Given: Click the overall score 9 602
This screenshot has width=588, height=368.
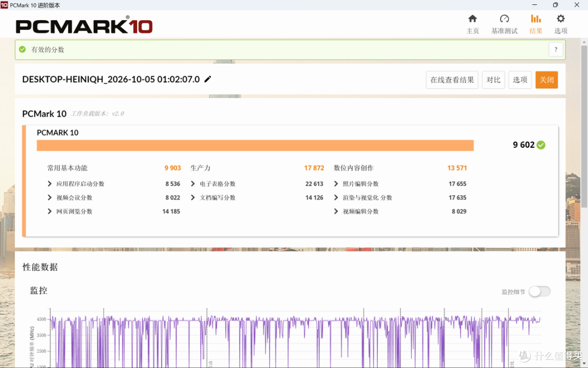Looking at the screenshot, I should tap(524, 145).
